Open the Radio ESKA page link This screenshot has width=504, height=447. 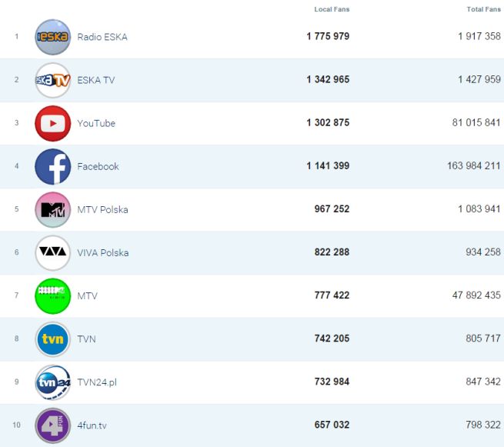coord(102,37)
